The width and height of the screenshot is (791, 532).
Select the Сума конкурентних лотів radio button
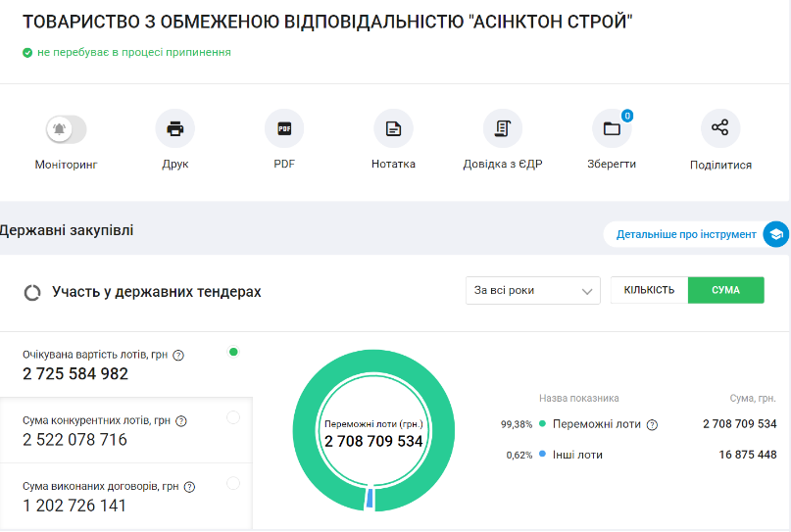pos(233,417)
